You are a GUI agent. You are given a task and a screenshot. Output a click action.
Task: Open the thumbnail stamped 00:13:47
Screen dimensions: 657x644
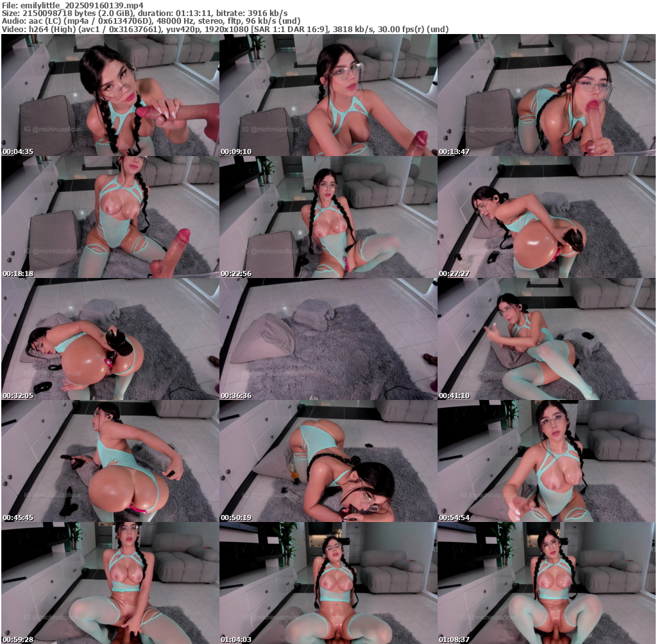(547, 95)
